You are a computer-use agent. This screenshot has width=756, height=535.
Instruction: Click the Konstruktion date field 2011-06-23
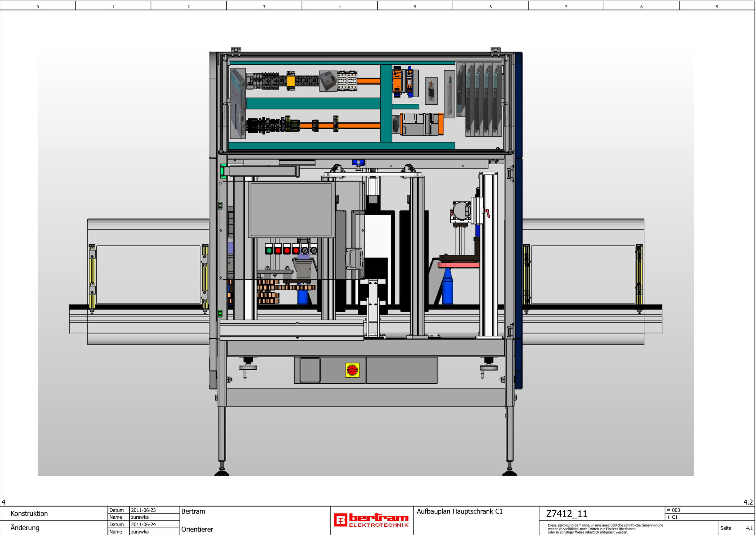[x=144, y=510]
